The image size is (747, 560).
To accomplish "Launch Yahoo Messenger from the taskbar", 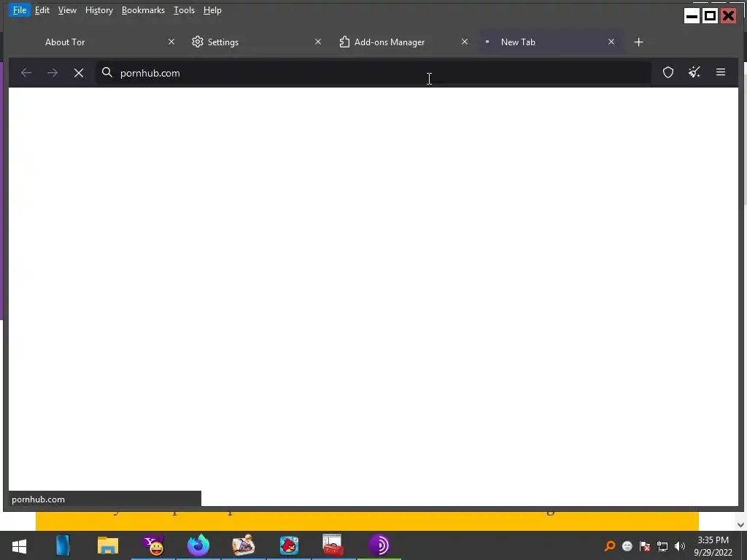I will pos(153,545).
